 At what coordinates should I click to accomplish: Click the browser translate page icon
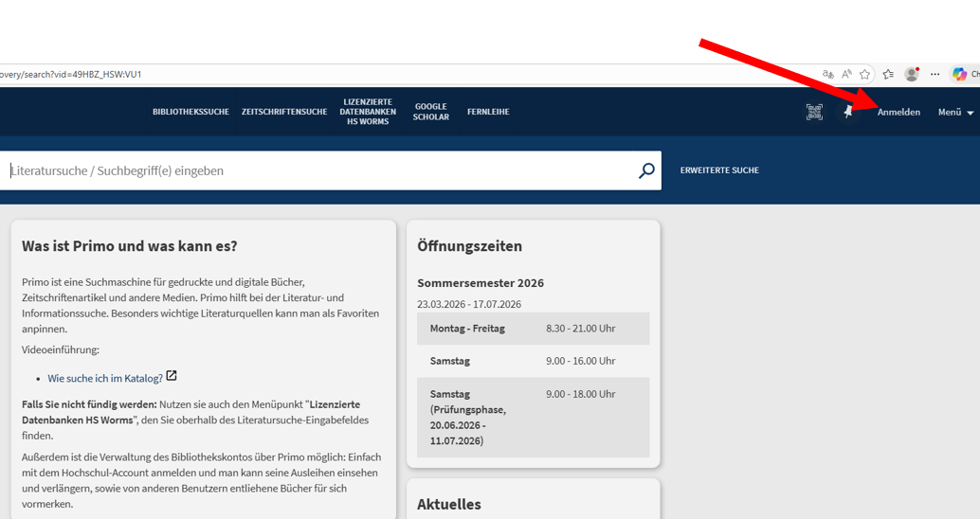pyautogui.click(x=828, y=74)
